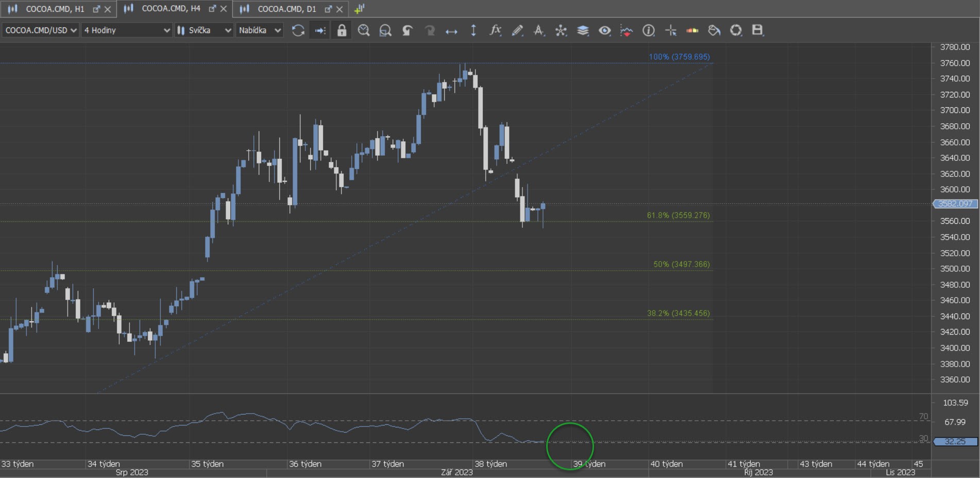Select the COCOA.CMD, H4 chart tab
Viewport: 980px width, 478px height.
171,9
